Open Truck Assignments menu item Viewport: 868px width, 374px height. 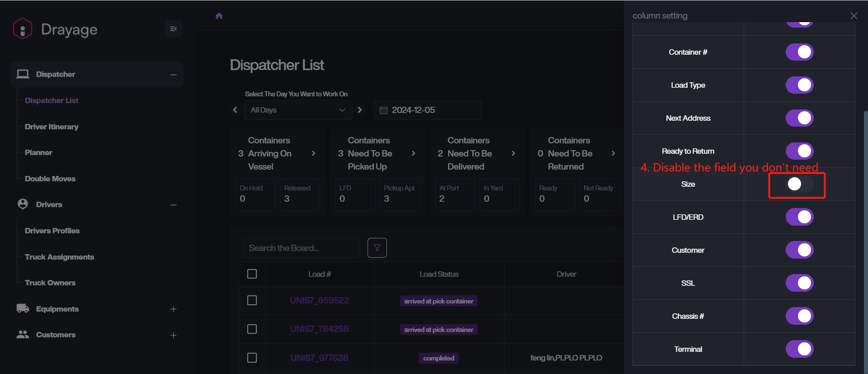[59, 257]
